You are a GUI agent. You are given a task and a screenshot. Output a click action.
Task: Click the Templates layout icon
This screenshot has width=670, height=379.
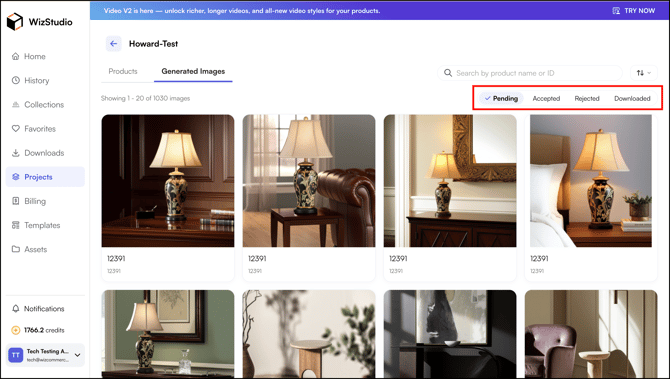[x=16, y=225]
